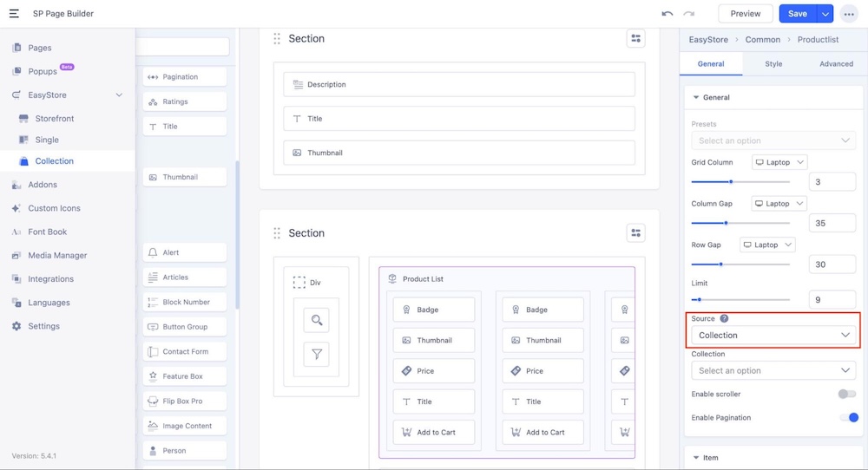Open the Presets dropdown
The width and height of the screenshot is (868, 470).
pyautogui.click(x=773, y=140)
